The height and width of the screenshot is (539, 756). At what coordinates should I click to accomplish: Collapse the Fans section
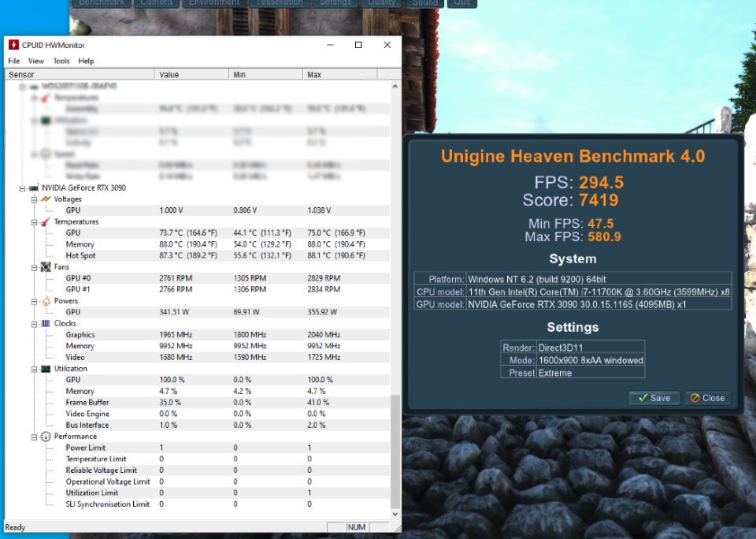34,267
